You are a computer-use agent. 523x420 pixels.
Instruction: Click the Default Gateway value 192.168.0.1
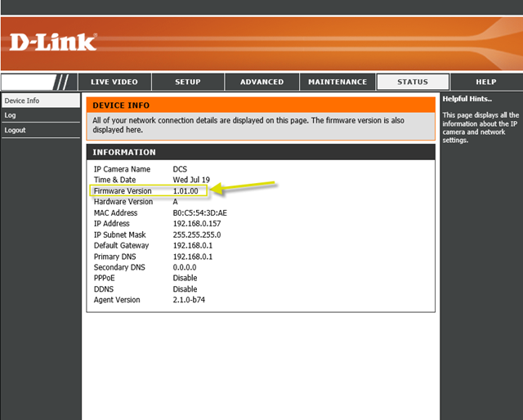click(x=193, y=245)
